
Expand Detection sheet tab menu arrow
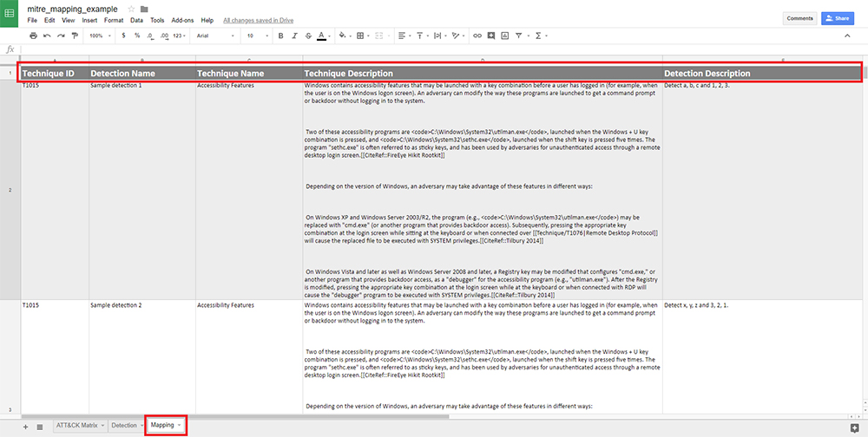click(141, 426)
